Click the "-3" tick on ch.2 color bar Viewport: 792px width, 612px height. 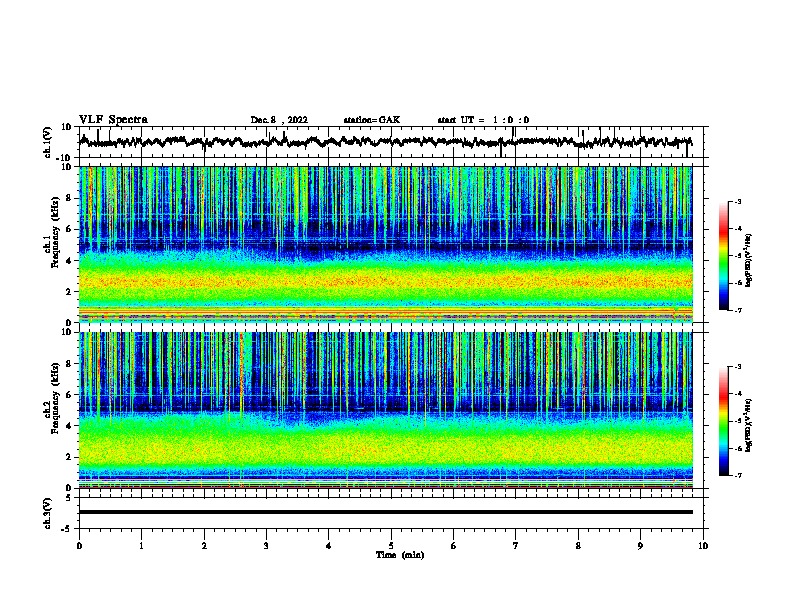tap(738, 367)
